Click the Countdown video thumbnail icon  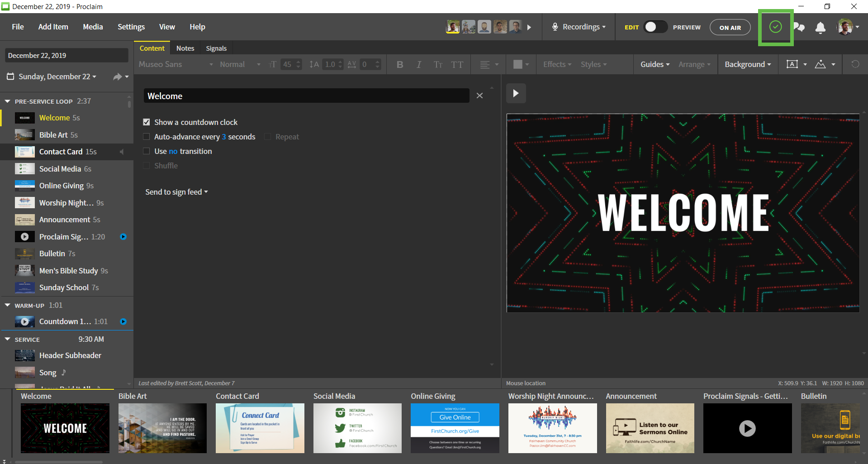25,321
